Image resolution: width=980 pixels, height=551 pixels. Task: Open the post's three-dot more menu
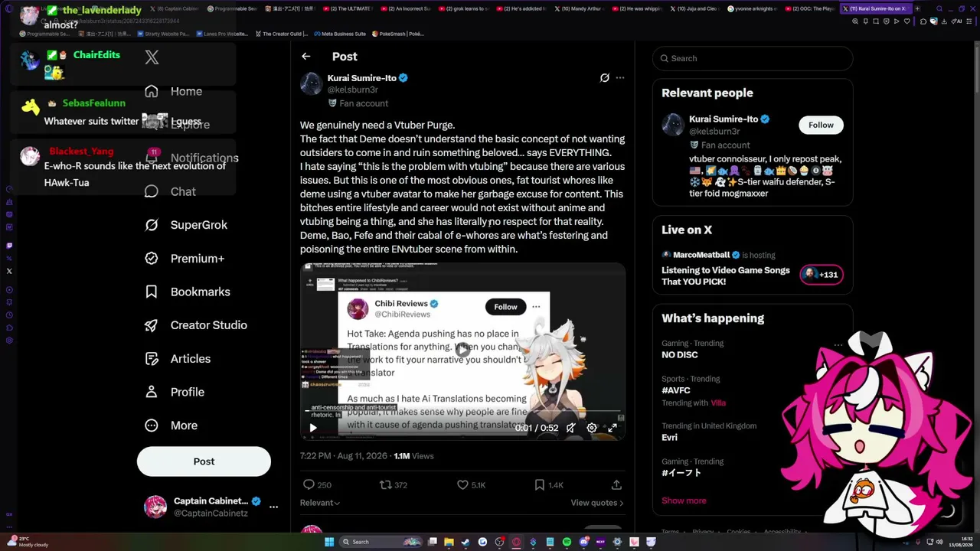click(x=620, y=77)
